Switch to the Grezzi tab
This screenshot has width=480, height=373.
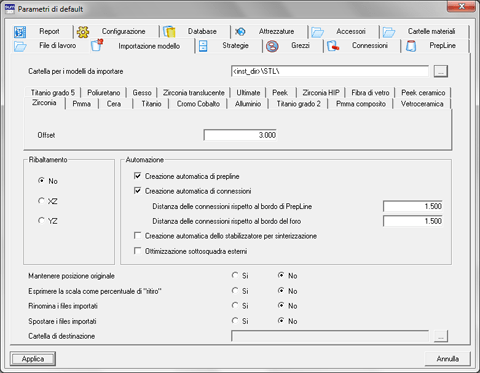293,46
